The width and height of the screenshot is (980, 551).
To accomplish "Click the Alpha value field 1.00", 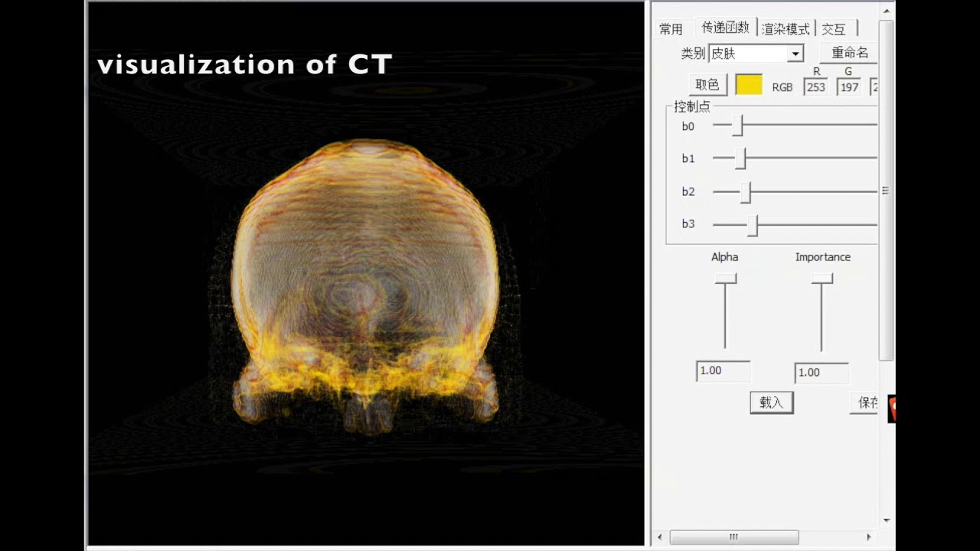I will (723, 371).
